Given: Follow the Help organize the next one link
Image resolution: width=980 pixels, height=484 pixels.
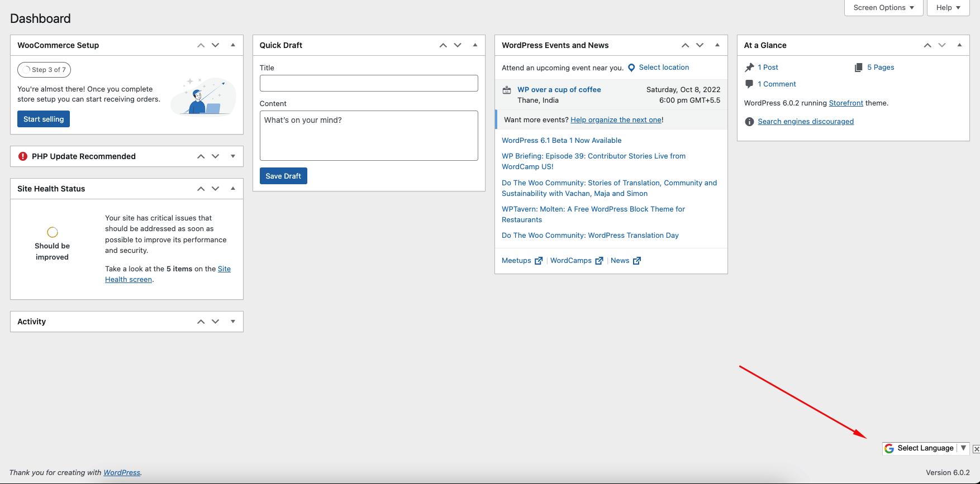Looking at the screenshot, I should [x=616, y=120].
